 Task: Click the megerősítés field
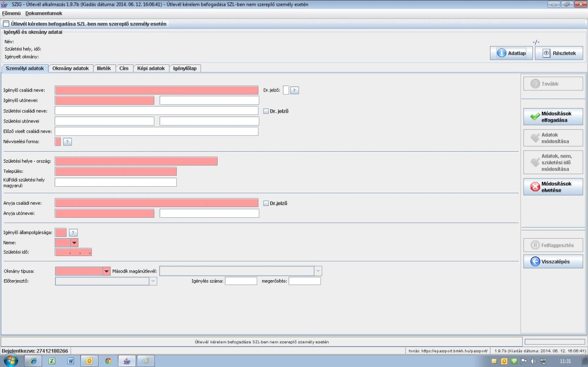pos(305,281)
